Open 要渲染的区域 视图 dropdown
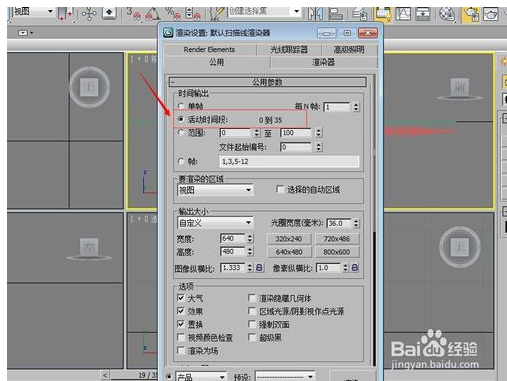 (215, 190)
